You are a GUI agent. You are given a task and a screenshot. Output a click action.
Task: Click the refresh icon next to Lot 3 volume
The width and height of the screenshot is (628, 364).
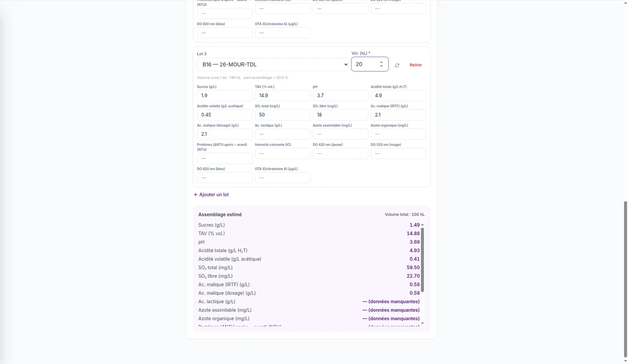click(x=397, y=65)
